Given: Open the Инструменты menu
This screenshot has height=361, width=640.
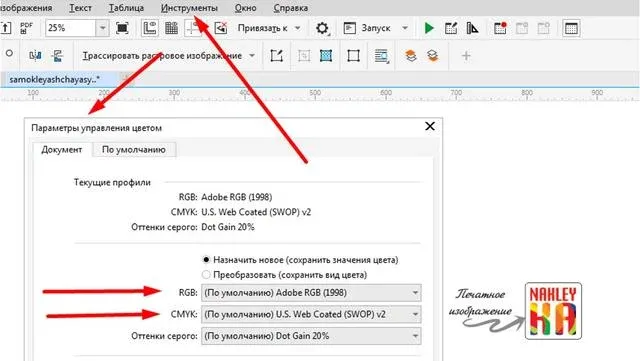Looking at the screenshot, I should tap(189, 8).
